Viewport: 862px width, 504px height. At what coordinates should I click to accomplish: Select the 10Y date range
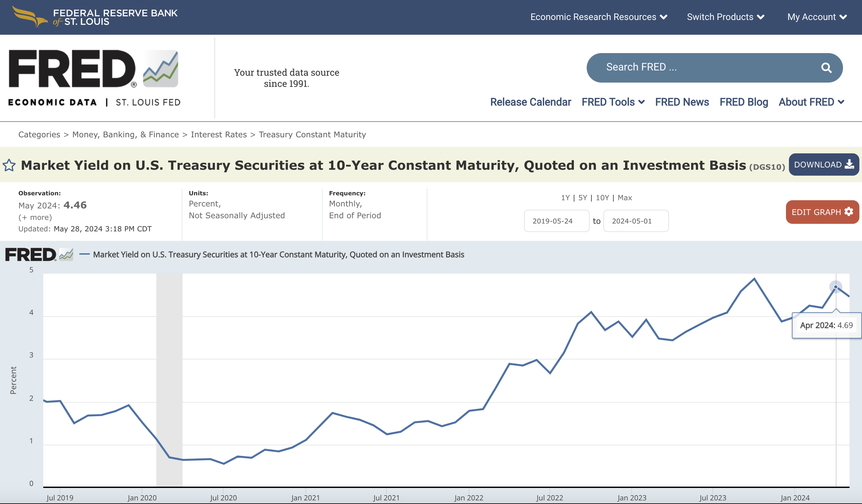pyautogui.click(x=602, y=198)
